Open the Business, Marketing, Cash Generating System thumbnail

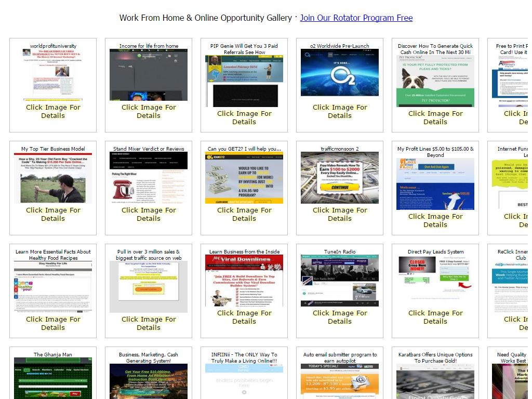point(149,381)
